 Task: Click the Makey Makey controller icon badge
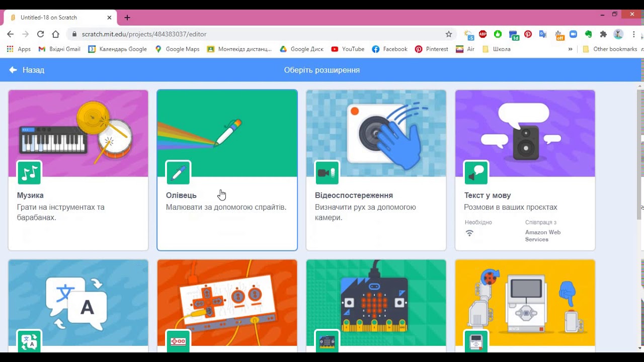point(178,340)
